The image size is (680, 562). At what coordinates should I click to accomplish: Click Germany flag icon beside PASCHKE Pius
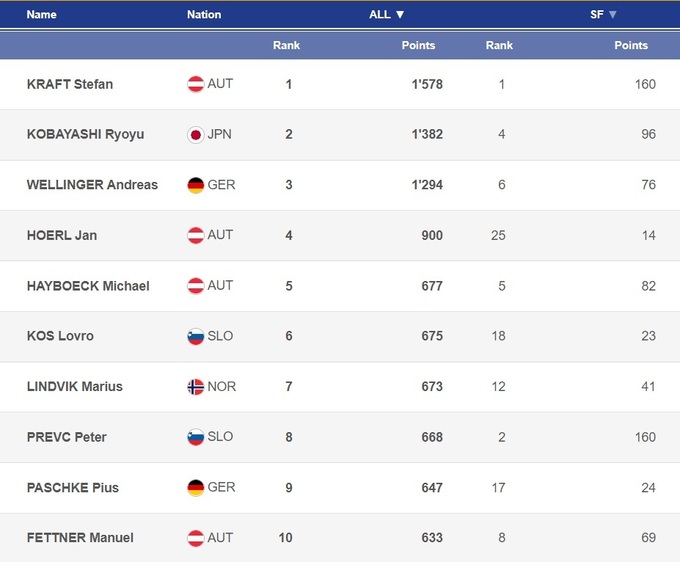(196, 488)
